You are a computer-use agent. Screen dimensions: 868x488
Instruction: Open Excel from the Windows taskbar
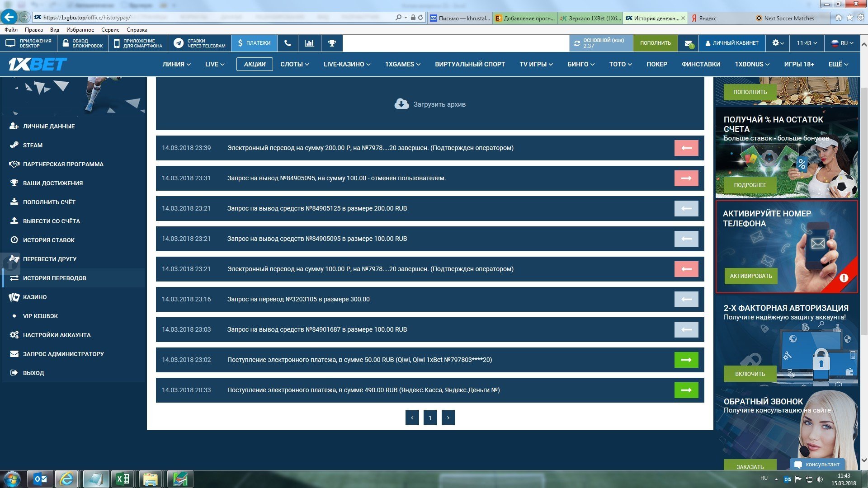[x=123, y=479]
